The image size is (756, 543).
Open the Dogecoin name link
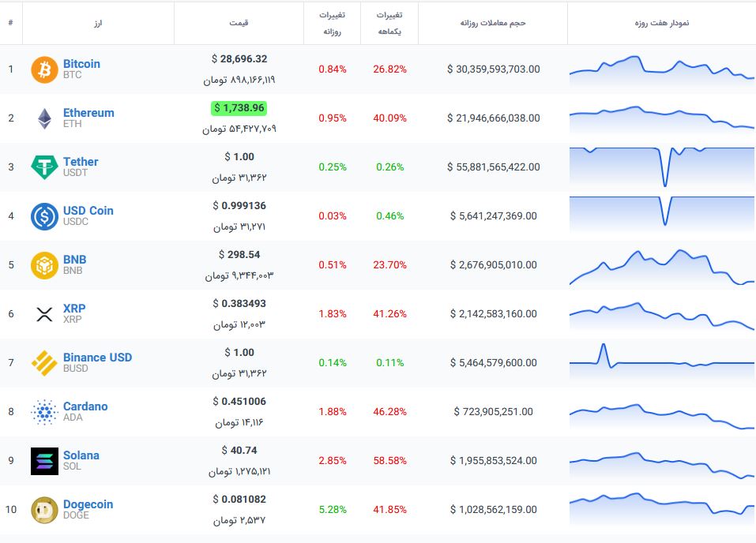[88, 504]
